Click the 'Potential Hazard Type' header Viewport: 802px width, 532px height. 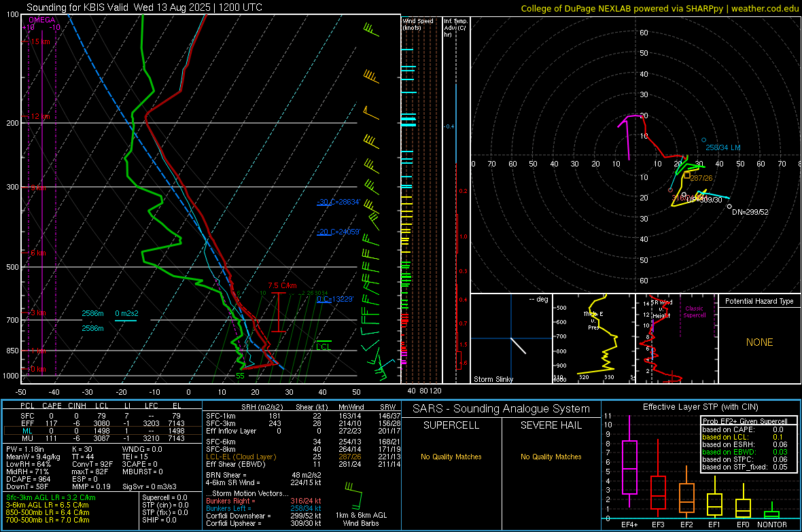click(760, 301)
